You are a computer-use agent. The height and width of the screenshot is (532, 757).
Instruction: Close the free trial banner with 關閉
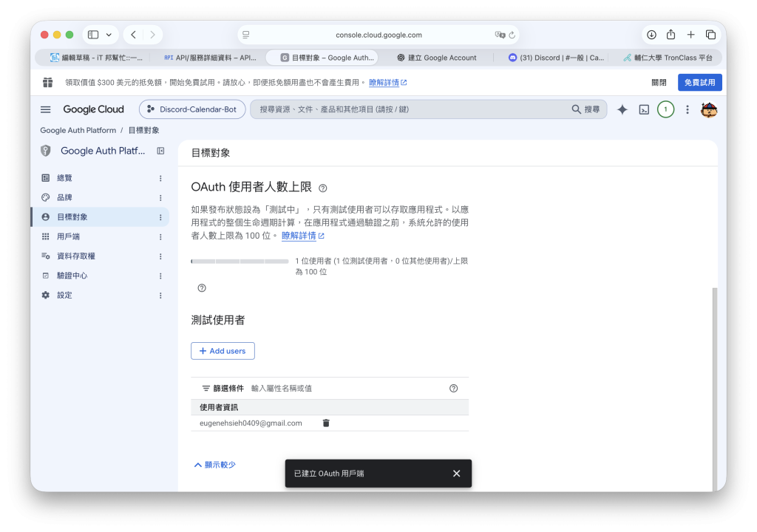(x=659, y=83)
